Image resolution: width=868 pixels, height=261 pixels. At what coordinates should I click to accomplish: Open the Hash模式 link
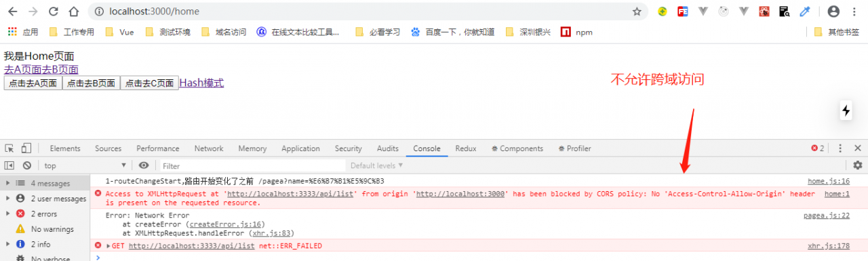tap(201, 83)
